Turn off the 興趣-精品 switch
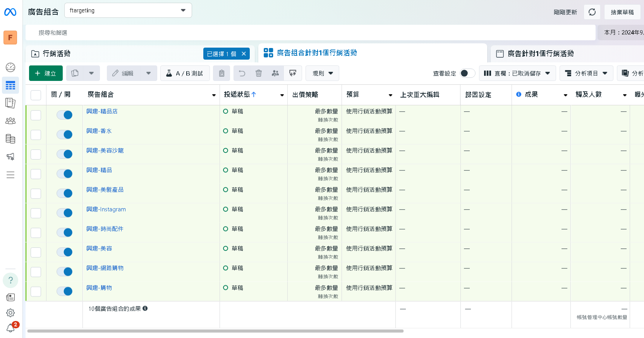 [x=65, y=174]
